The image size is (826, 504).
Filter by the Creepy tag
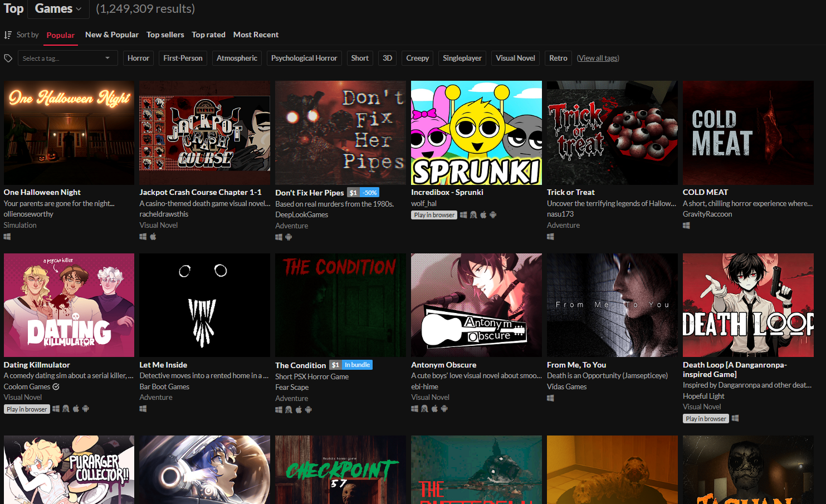point(418,58)
